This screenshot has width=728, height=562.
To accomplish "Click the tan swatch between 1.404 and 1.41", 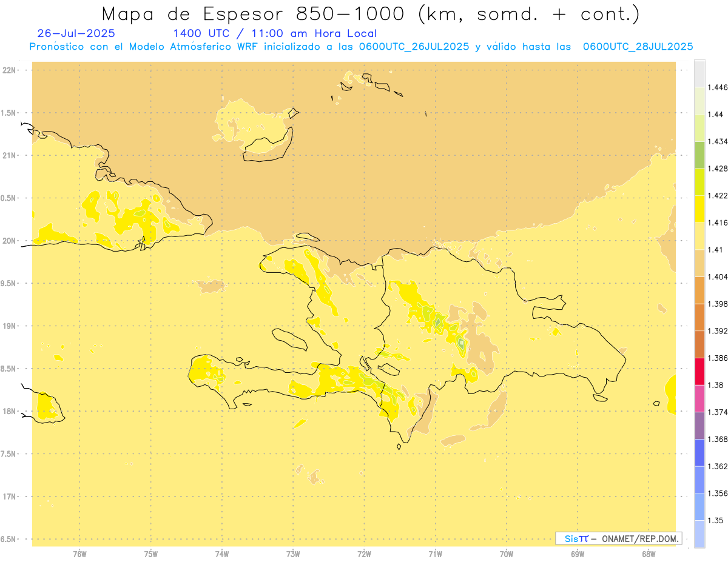I will click(699, 263).
